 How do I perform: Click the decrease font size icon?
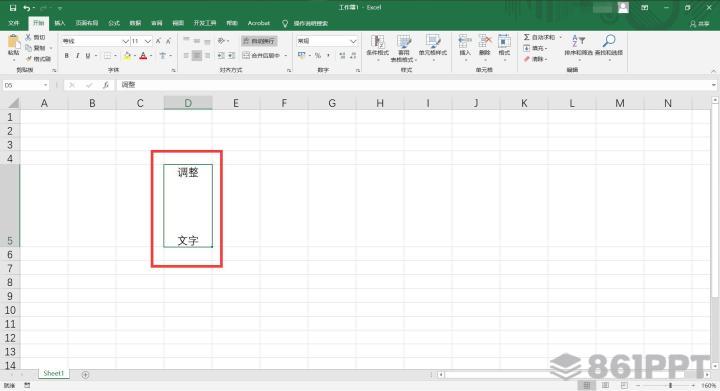169,41
